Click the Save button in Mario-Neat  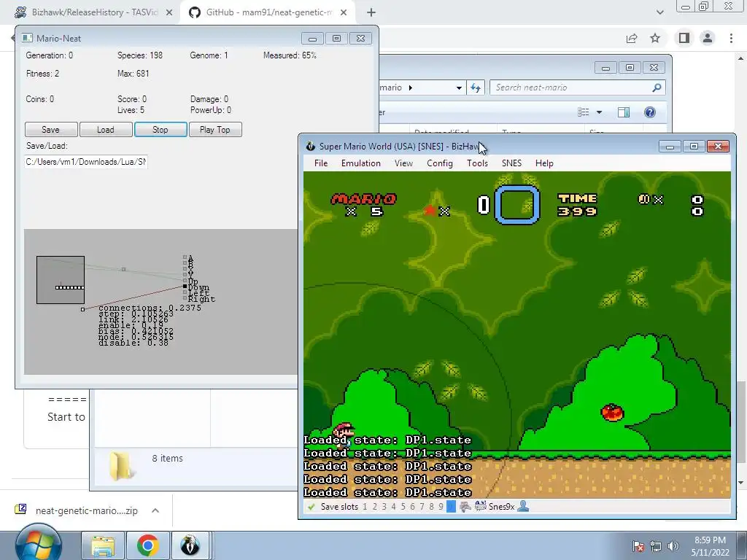pyautogui.click(x=51, y=130)
